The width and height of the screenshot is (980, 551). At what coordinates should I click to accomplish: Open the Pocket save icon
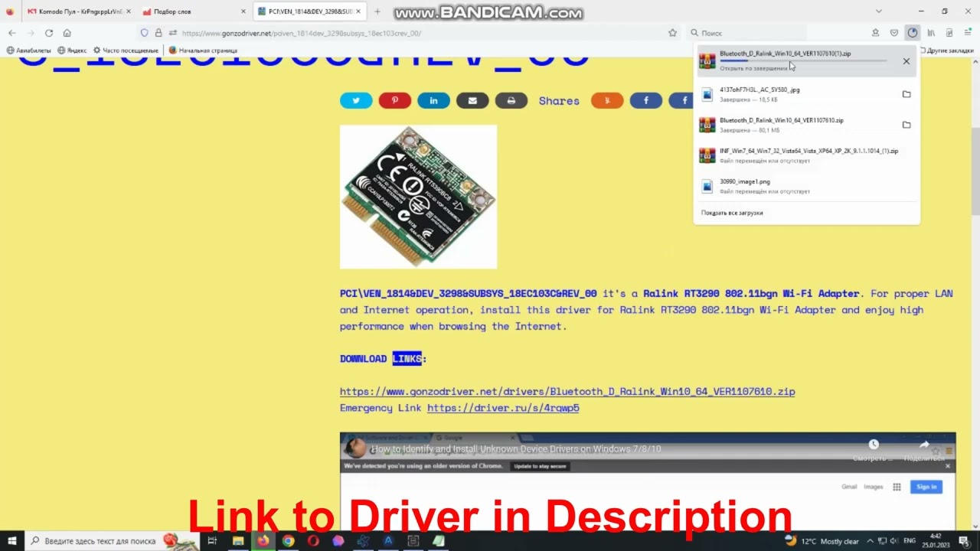[893, 33]
